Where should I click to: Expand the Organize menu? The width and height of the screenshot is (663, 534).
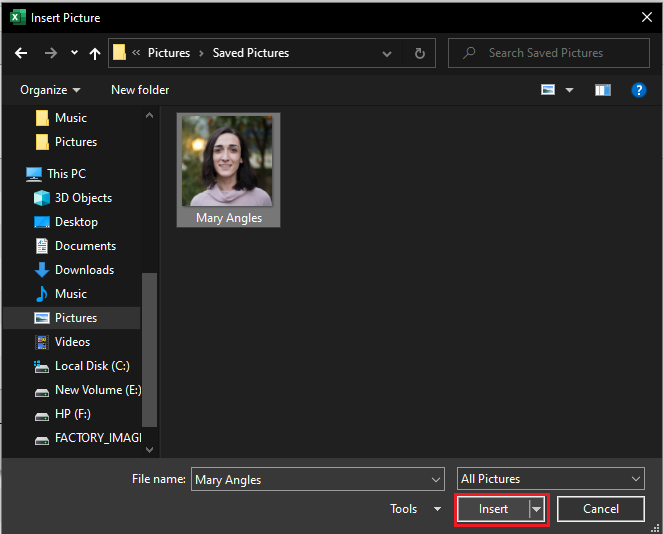coord(50,90)
